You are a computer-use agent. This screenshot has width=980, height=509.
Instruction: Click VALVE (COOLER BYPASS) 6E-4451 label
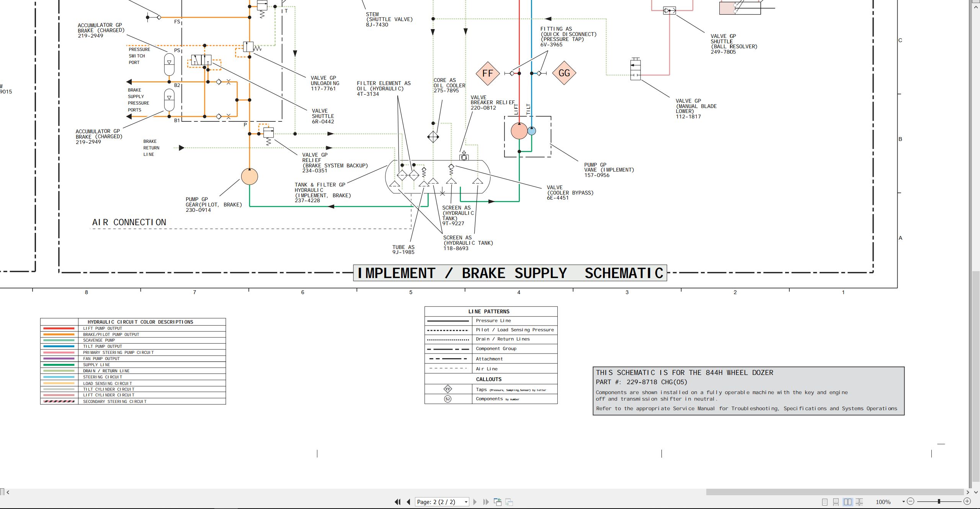click(570, 193)
